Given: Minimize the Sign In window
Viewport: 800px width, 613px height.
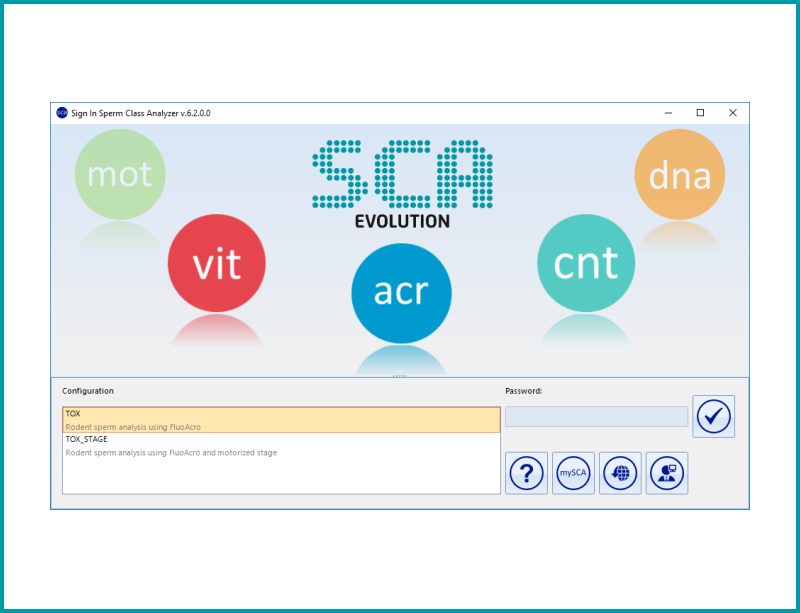Looking at the screenshot, I should [x=668, y=113].
